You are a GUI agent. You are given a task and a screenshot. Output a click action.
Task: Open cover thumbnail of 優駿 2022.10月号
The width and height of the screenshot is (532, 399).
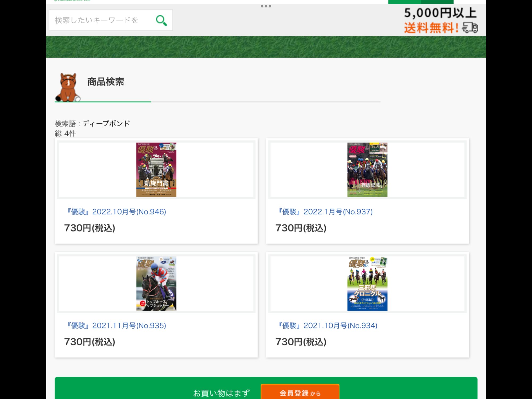pyautogui.click(x=156, y=170)
